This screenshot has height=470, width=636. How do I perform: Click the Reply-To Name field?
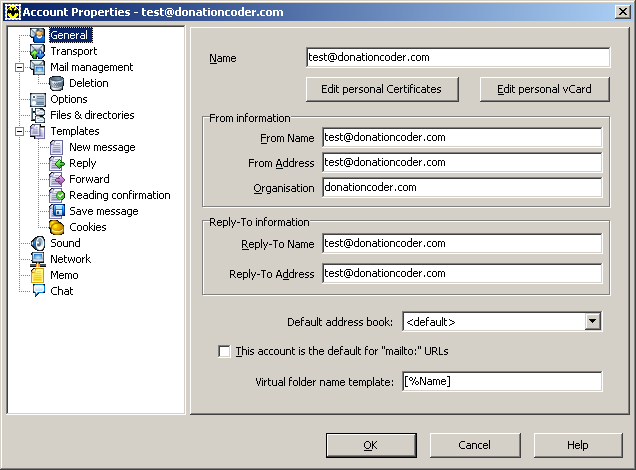462,243
